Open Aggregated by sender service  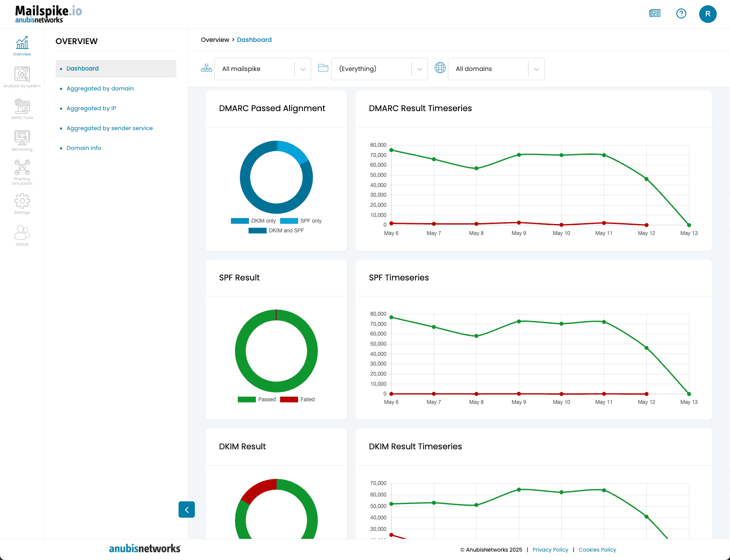110,128
